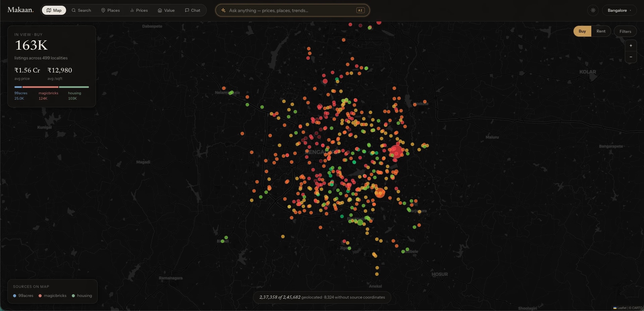Click the HOSUR map label
This screenshot has height=311, width=644.
(440, 274)
